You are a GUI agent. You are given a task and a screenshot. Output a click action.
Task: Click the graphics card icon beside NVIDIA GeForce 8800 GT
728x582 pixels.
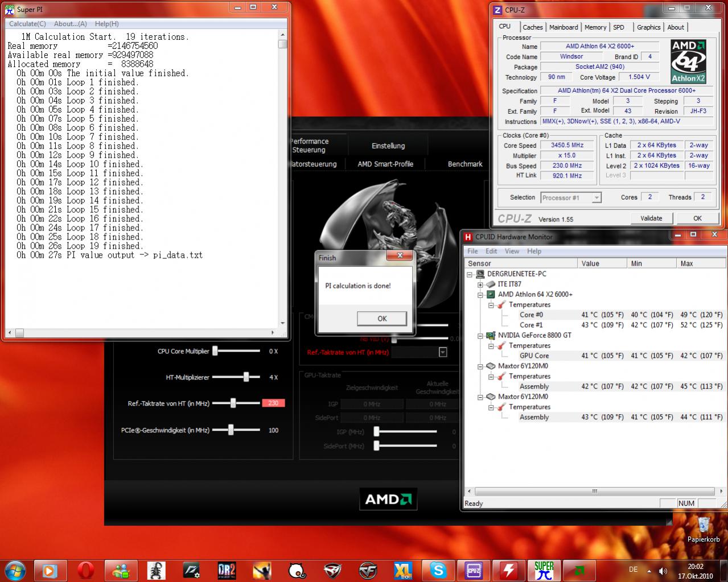491,335
